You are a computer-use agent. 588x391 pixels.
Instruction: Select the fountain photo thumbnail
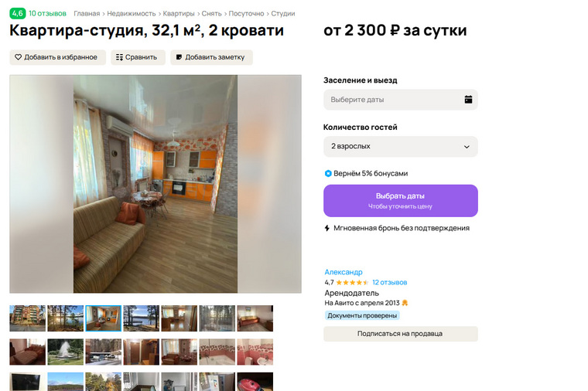click(x=65, y=352)
